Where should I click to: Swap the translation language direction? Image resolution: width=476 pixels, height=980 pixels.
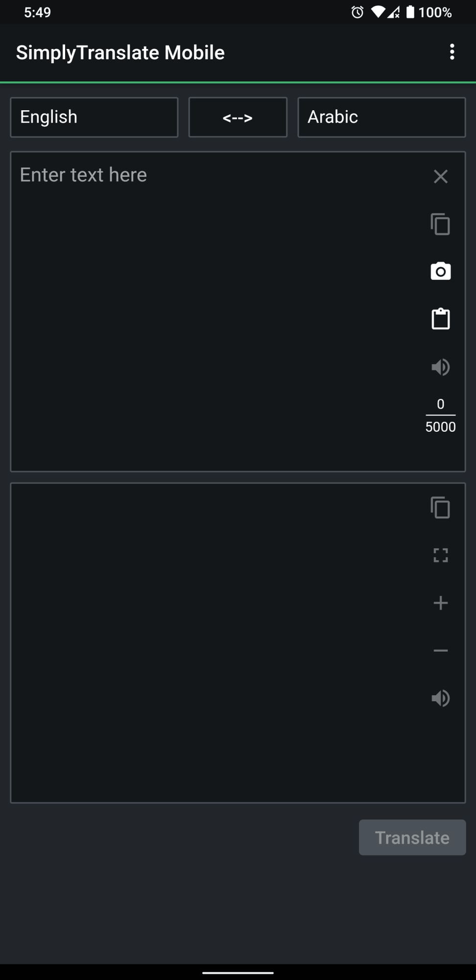pyautogui.click(x=237, y=117)
